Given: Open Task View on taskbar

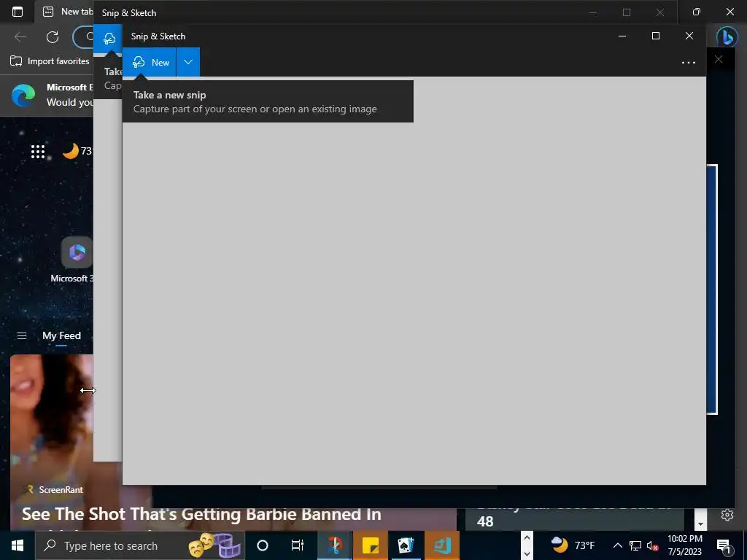Looking at the screenshot, I should click(x=298, y=545).
